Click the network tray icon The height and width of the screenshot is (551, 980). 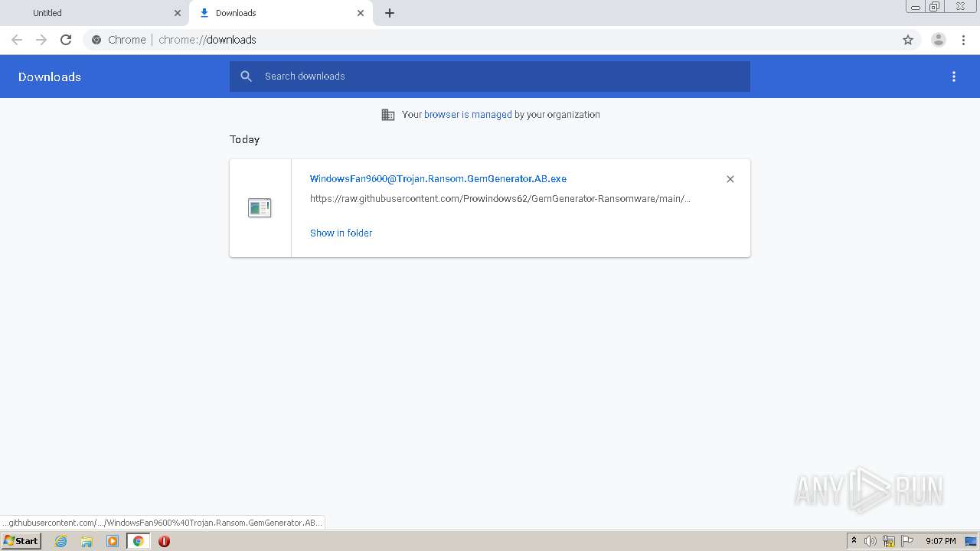click(889, 541)
